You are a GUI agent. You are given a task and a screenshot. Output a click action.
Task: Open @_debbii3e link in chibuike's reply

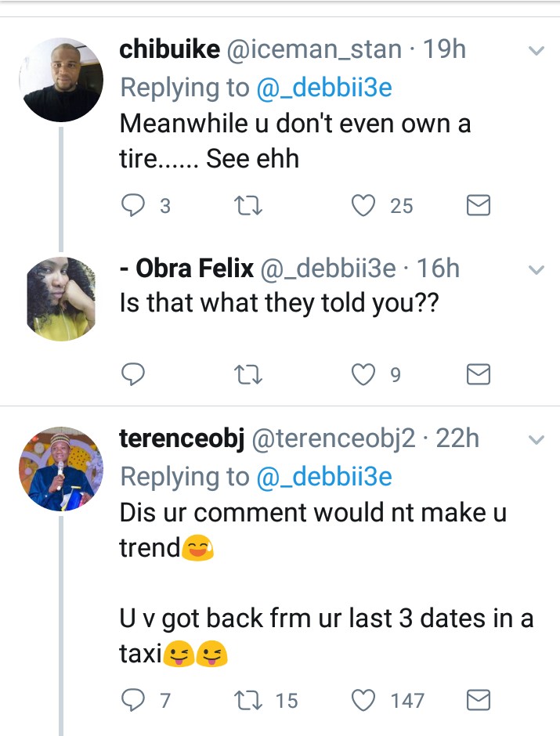click(x=324, y=88)
